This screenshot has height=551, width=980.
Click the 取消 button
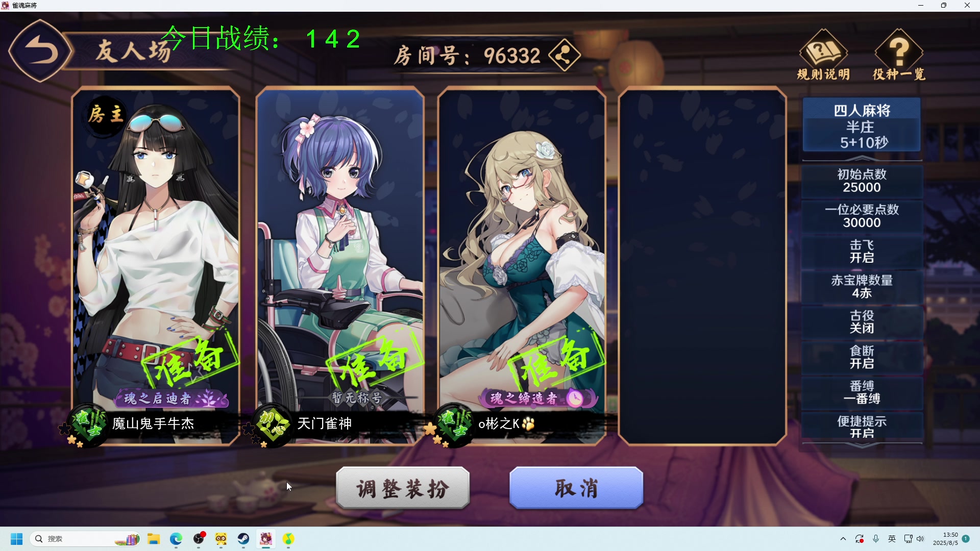pos(576,488)
